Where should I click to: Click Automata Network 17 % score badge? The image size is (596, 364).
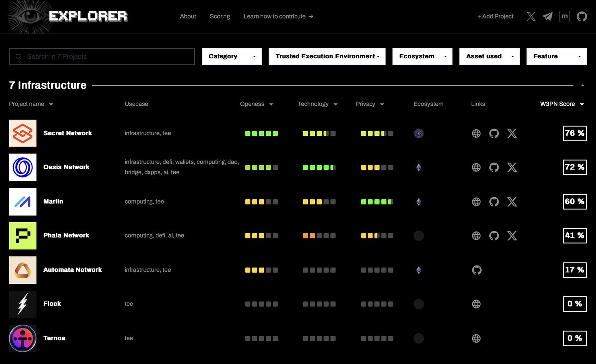click(575, 270)
